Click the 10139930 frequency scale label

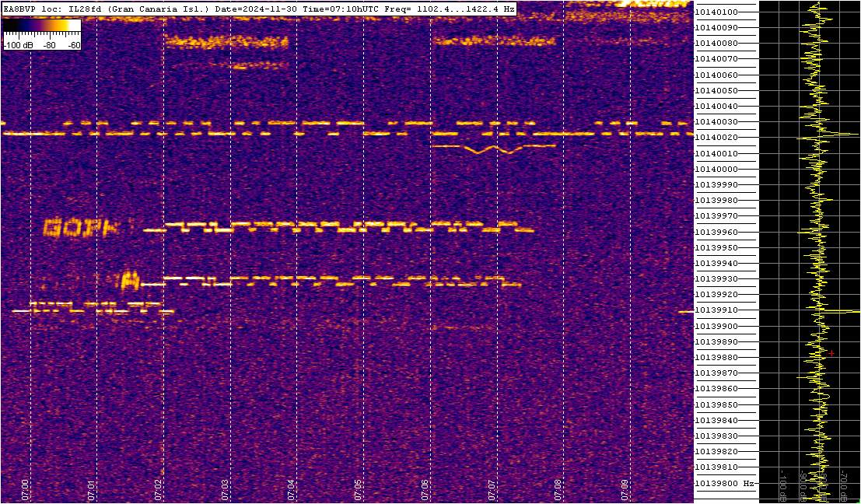pos(716,279)
